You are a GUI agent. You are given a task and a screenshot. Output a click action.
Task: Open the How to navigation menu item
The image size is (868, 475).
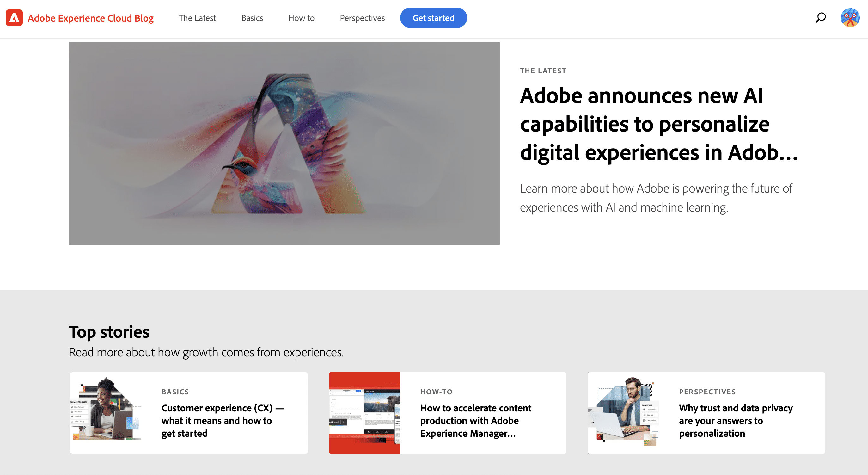pyautogui.click(x=302, y=17)
